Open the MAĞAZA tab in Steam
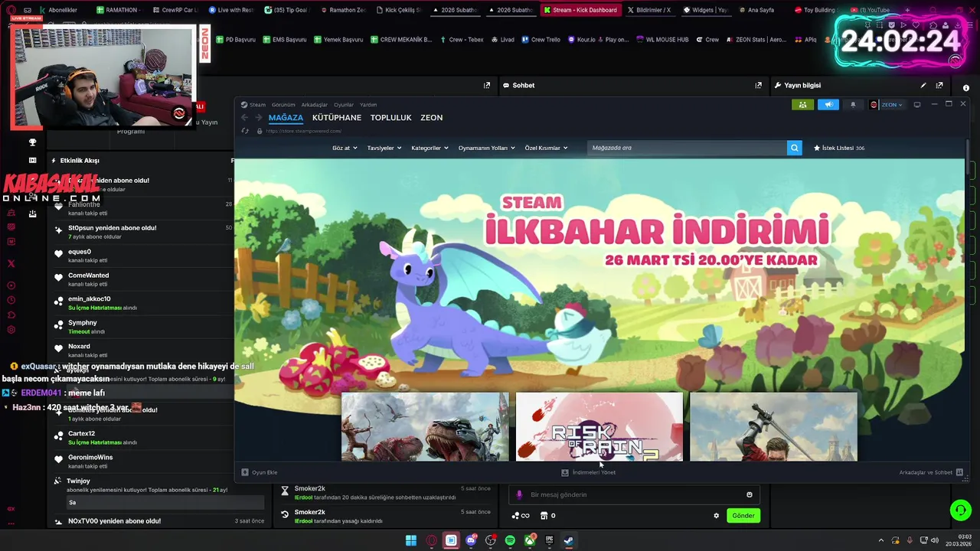Viewport: 980px width, 551px height. pyautogui.click(x=286, y=118)
